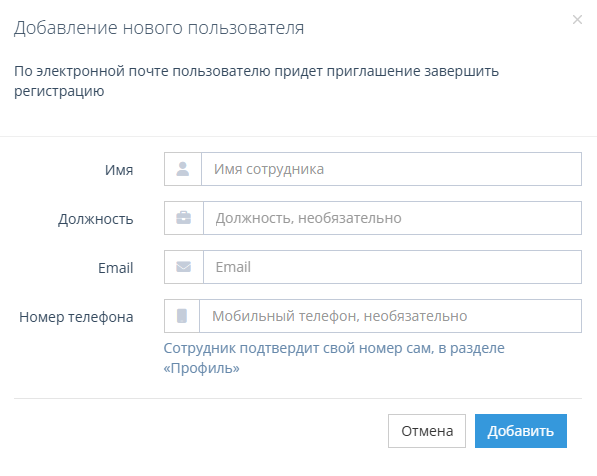Click the 'Номер телефона' field label

(x=76, y=317)
